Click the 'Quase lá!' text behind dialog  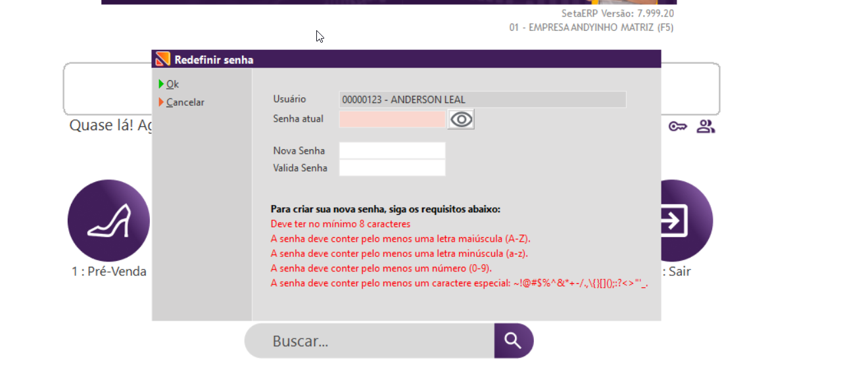110,125
